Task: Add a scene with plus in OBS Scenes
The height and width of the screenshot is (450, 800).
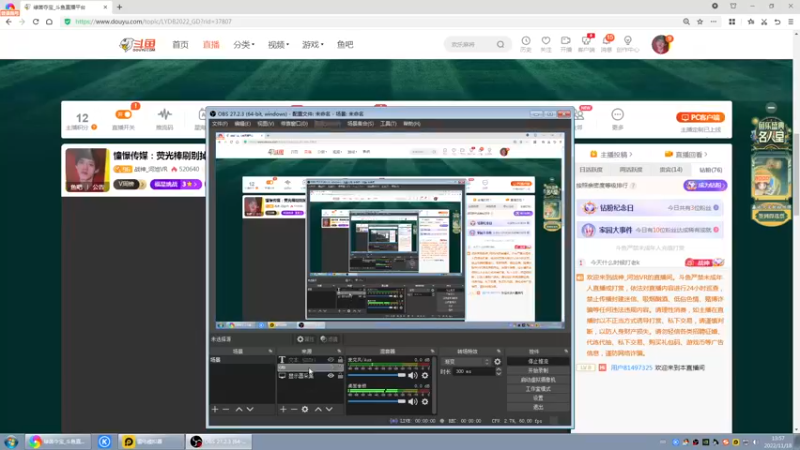Action: pos(215,409)
